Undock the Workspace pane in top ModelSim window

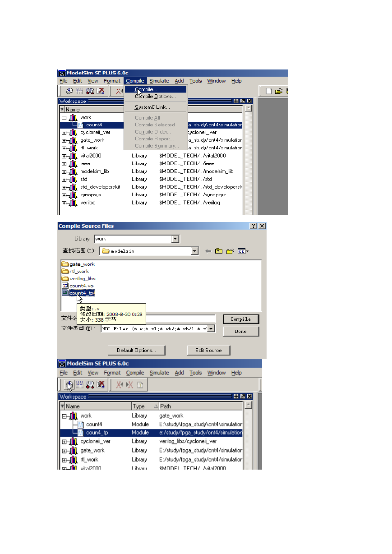tap(243, 102)
